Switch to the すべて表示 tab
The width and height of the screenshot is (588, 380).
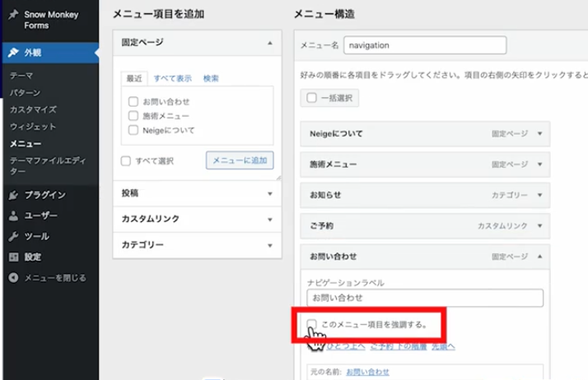point(173,79)
